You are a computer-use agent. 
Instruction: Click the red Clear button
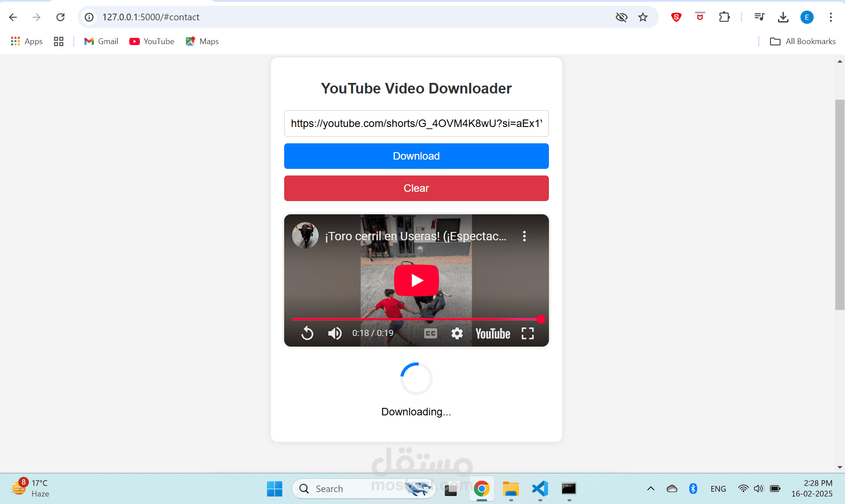tap(416, 188)
